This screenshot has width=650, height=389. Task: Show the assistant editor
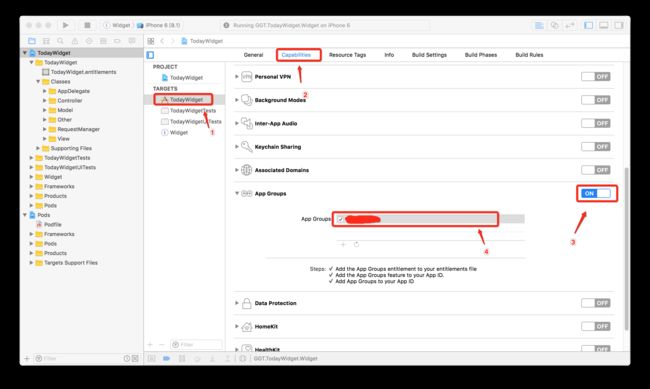pyautogui.click(x=555, y=25)
